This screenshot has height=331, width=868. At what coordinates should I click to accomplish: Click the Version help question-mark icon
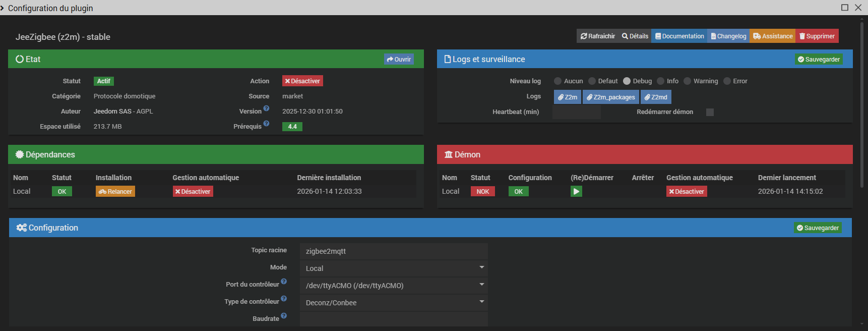(266, 108)
